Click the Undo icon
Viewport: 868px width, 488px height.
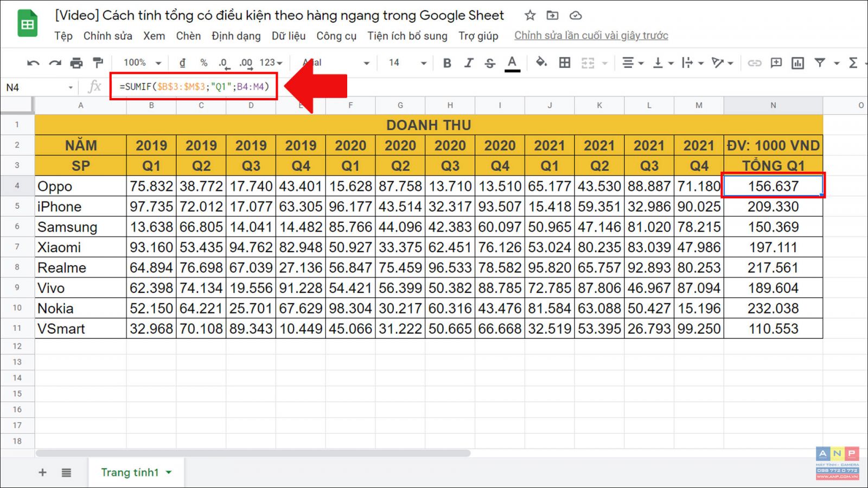coord(33,63)
